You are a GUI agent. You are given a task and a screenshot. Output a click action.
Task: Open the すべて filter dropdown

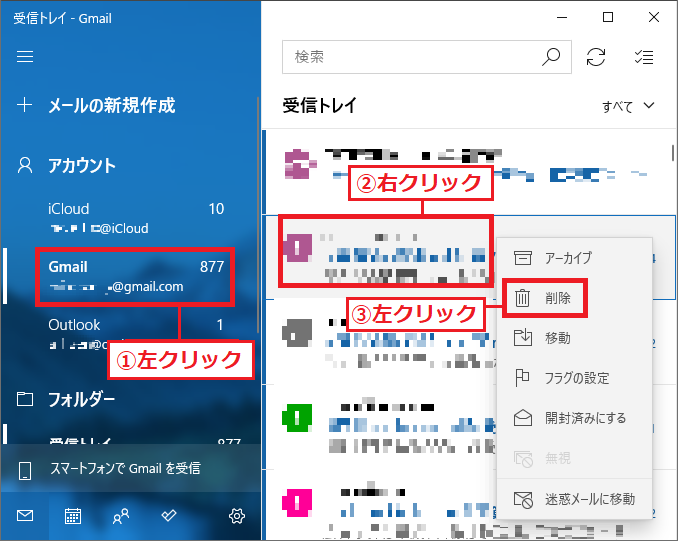coord(628,106)
